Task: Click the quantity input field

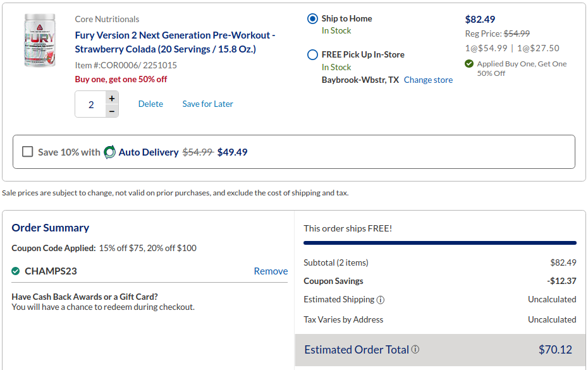Action: click(90, 104)
